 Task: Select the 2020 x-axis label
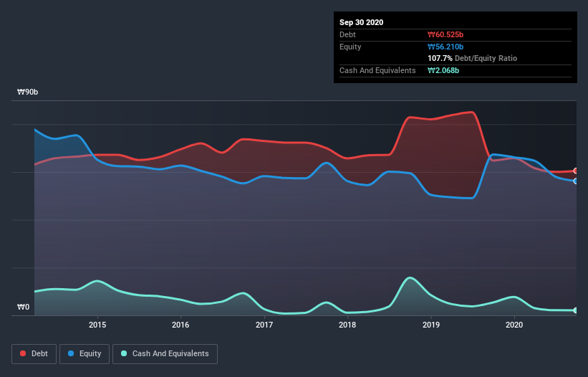(x=514, y=325)
